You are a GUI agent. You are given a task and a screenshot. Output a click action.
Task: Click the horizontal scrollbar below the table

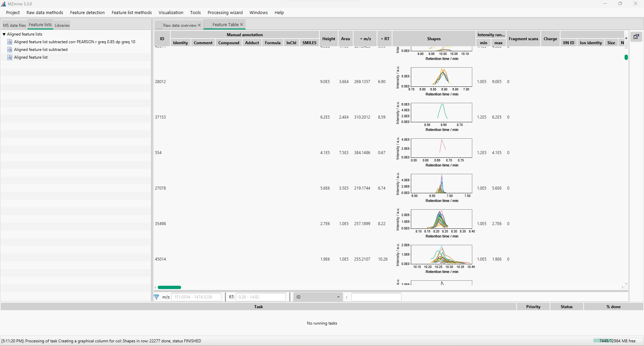(x=169, y=287)
